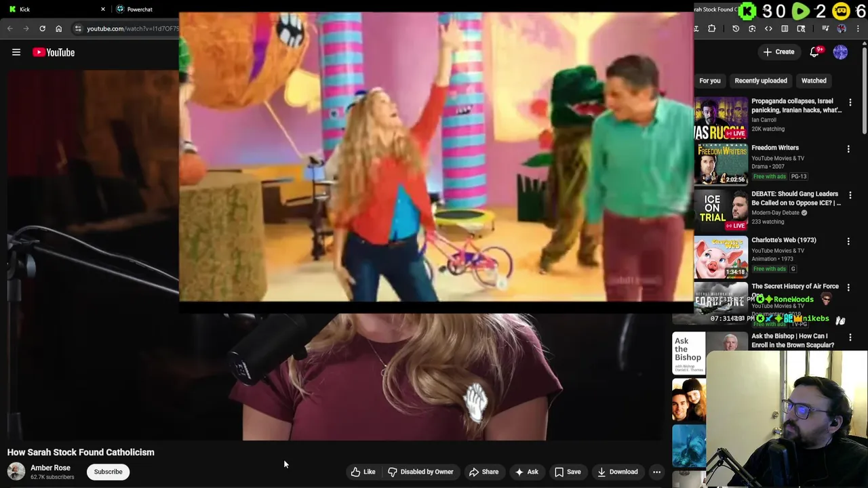The height and width of the screenshot is (488, 868).
Task: Open the browser extensions puzzle icon
Action: (x=711, y=28)
